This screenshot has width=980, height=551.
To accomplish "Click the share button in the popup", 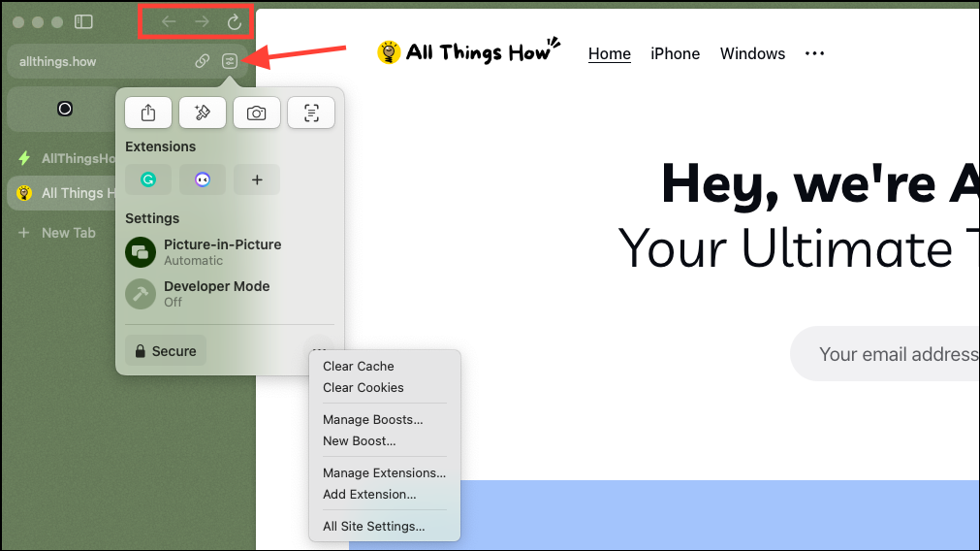I will point(148,113).
